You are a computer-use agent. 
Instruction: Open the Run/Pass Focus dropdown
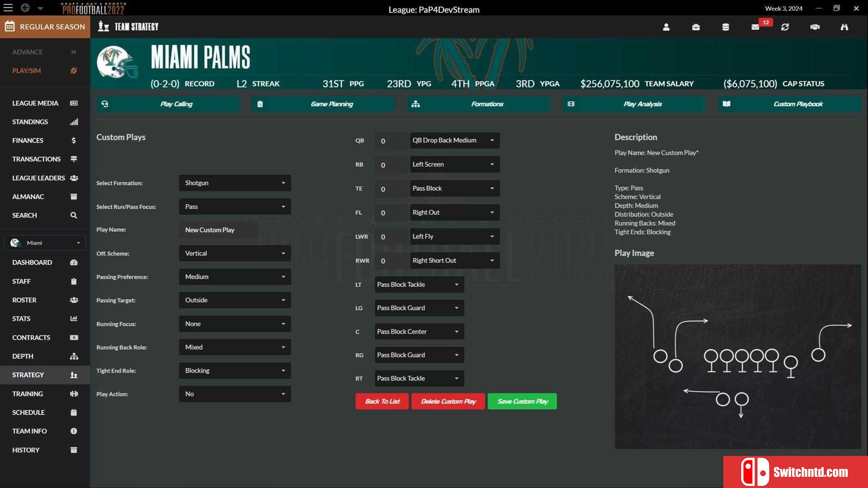(x=235, y=206)
